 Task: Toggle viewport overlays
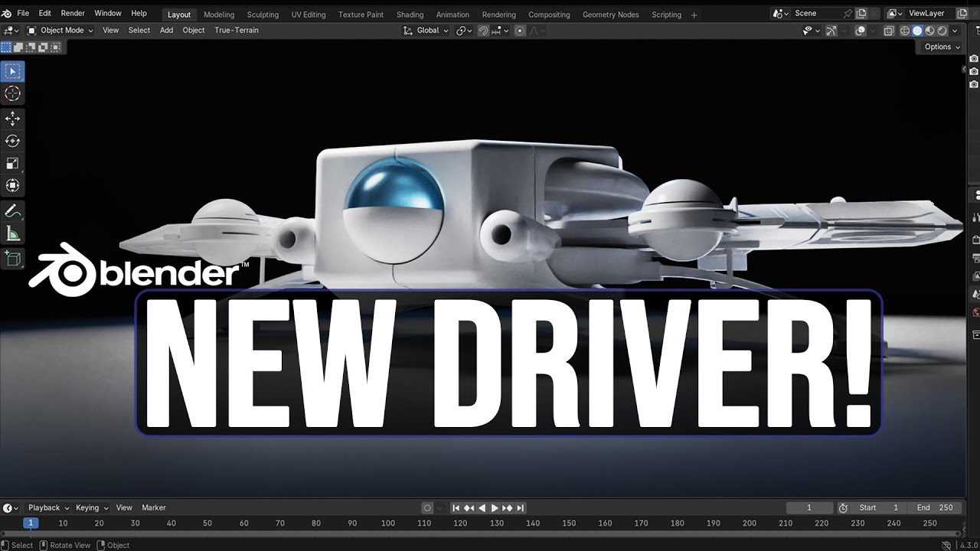click(861, 31)
